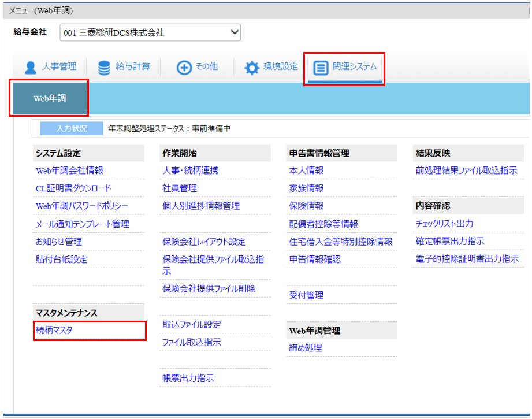Viewport: 532px width, 419px height.
Task: Click the その他 plus circle icon
Action: (x=184, y=68)
